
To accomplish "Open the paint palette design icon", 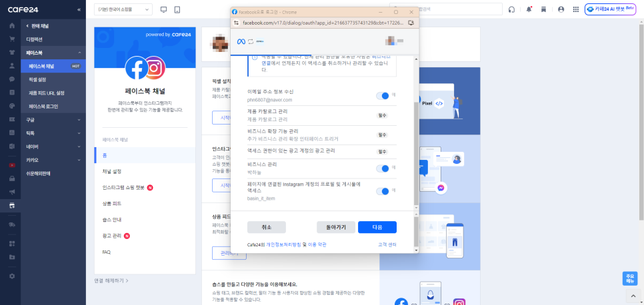I will coord(12,106).
